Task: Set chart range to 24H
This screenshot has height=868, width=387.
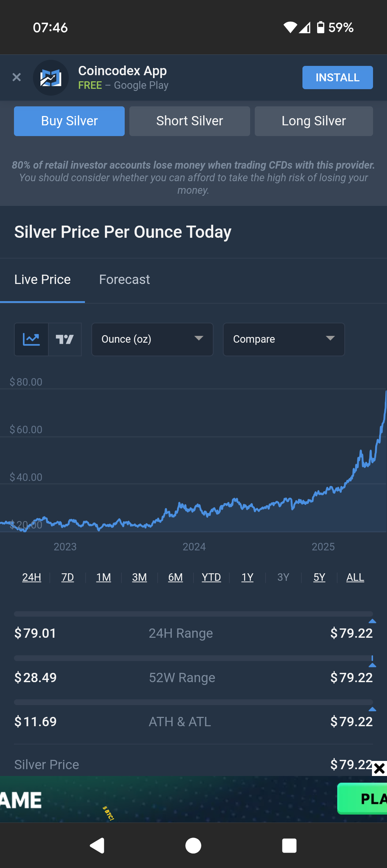Action: click(x=32, y=577)
